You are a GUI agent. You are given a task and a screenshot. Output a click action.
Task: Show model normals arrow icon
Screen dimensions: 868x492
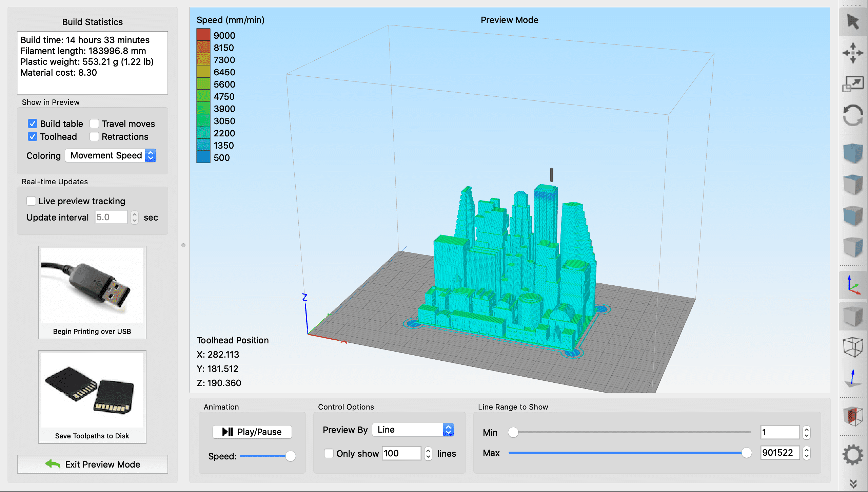pyautogui.click(x=853, y=379)
